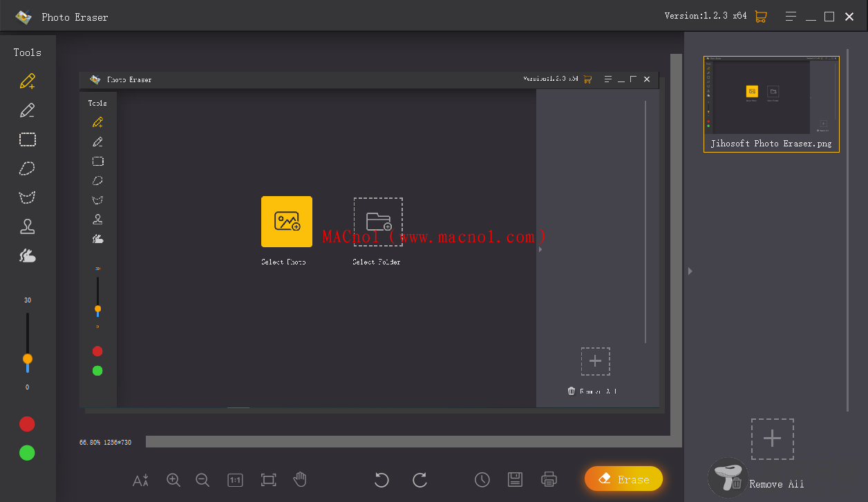Viewport: 868px width, 502px height.
Task: Open the history clock icon
Action: pos(482,479)
